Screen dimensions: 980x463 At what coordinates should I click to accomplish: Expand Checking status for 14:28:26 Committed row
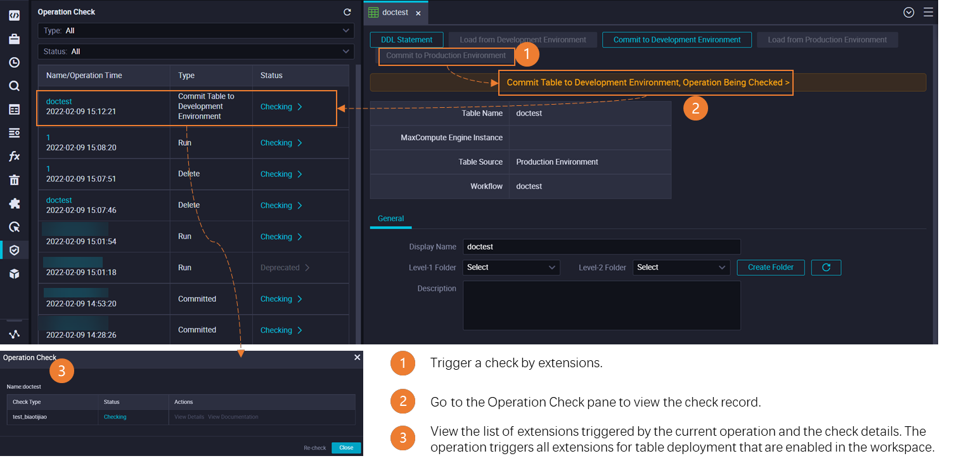click(x=281, y=330)
